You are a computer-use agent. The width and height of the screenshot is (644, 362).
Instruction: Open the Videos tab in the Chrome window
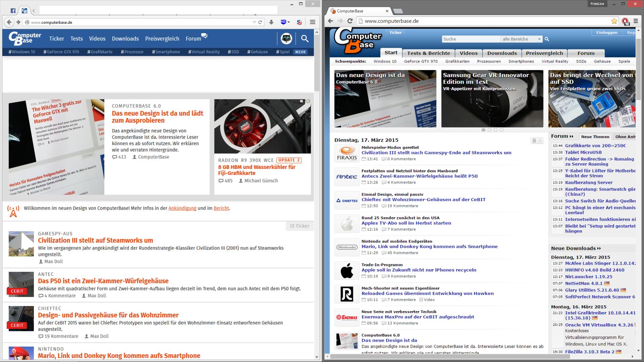468,53
